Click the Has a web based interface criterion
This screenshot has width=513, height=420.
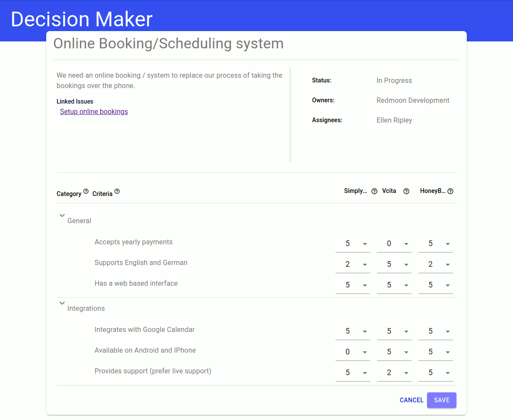point(136,283)
